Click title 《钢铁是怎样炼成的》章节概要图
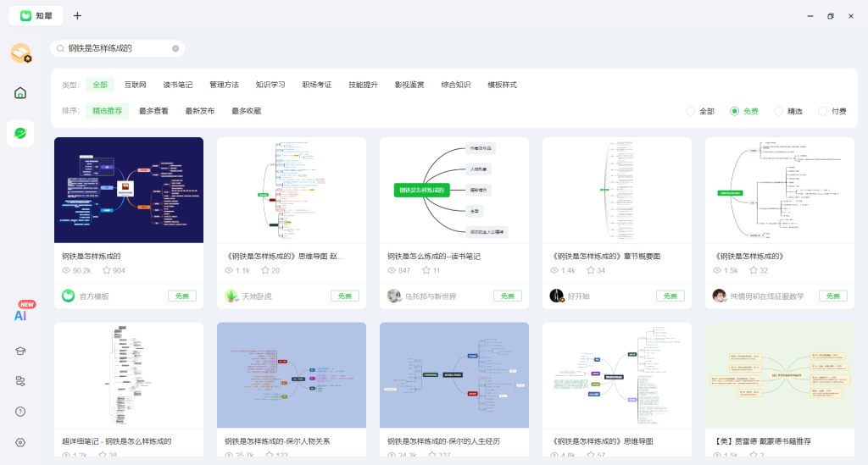The width and height of the screenshot is (868, 465). 606,256
